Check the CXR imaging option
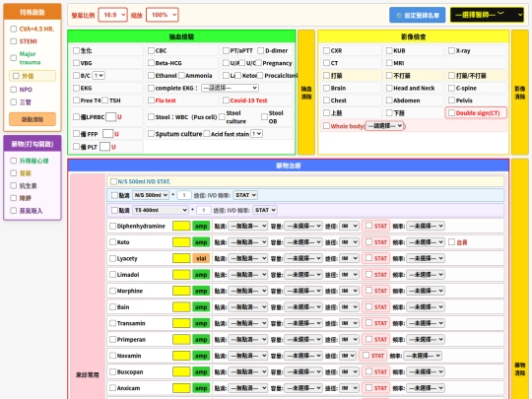This screenshot has width=532, height=399. click(326, 50)
